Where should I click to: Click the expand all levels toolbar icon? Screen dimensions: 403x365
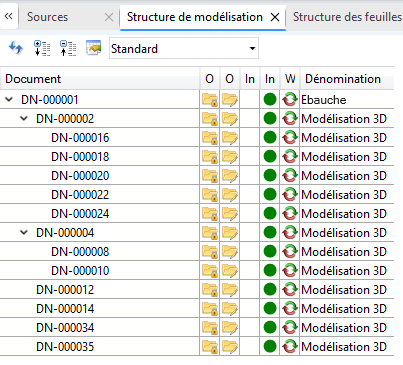pos(42,48)
